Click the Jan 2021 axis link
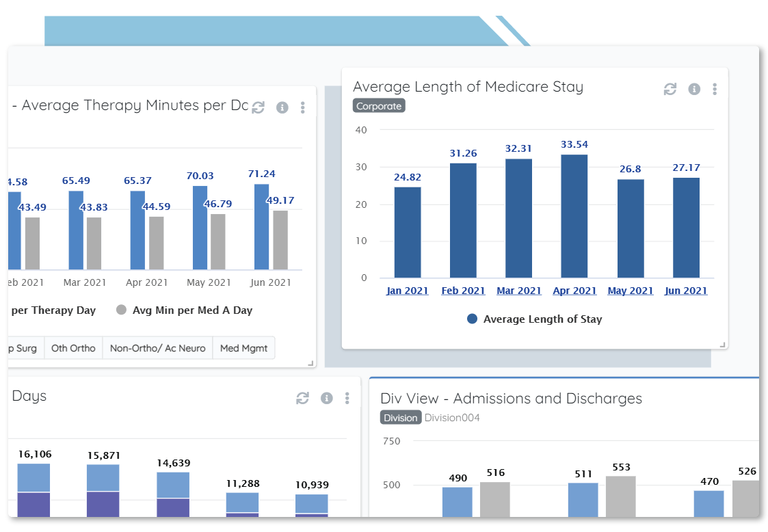Image resolution: width=768 pixels, height=532 pixels. [x=407, y=291]
